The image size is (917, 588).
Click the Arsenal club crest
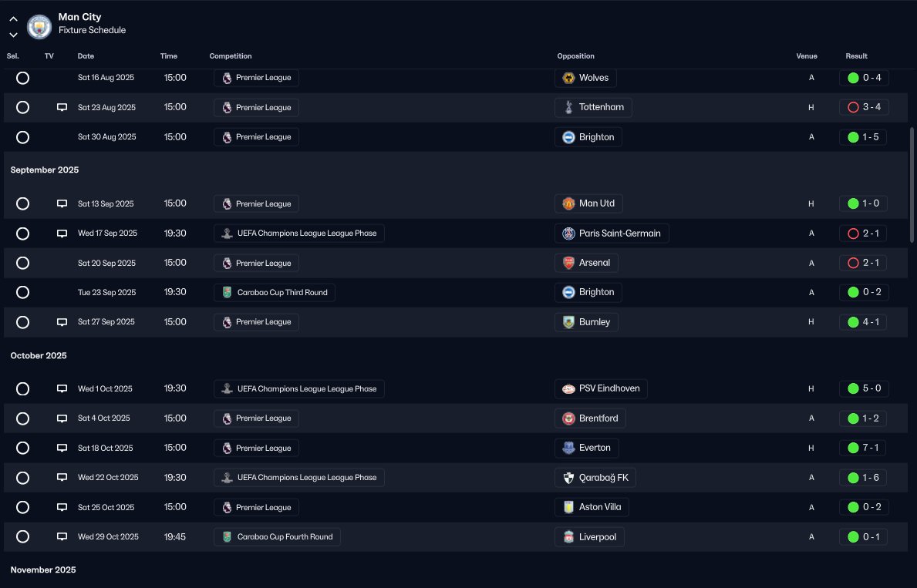pyautogui.click(x=568, y=263)
